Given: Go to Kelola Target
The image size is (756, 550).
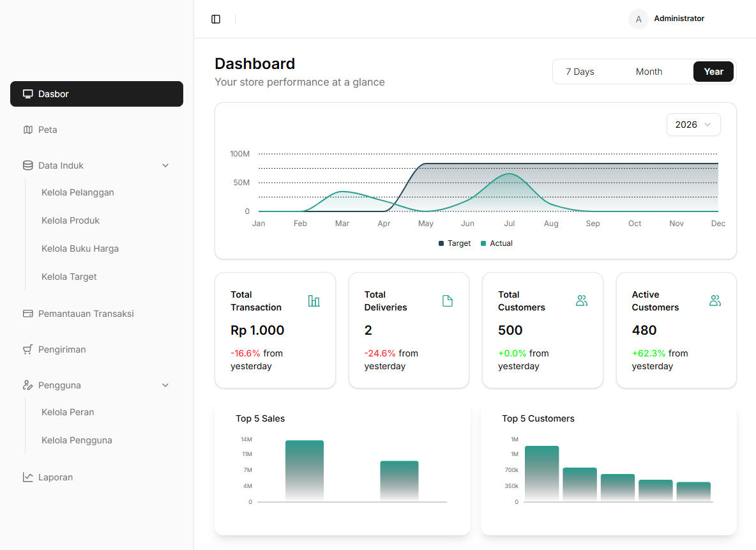Looking at the screenshot, I should point(69,277).
